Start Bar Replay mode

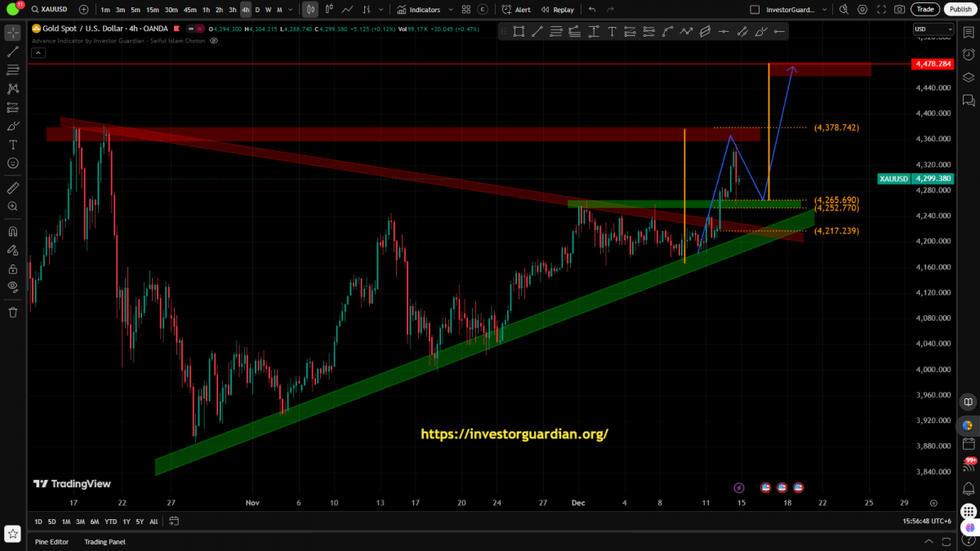click(x=557, y=10)
